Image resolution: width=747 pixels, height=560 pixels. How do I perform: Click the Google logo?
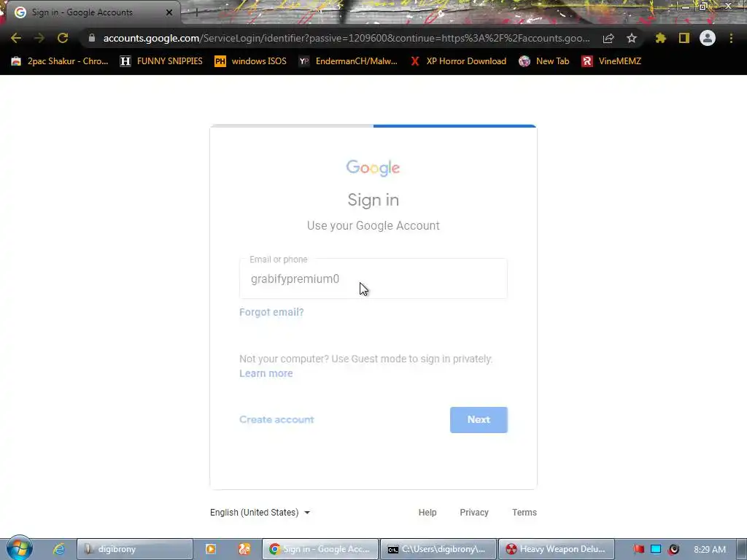[x=373, y=168]
